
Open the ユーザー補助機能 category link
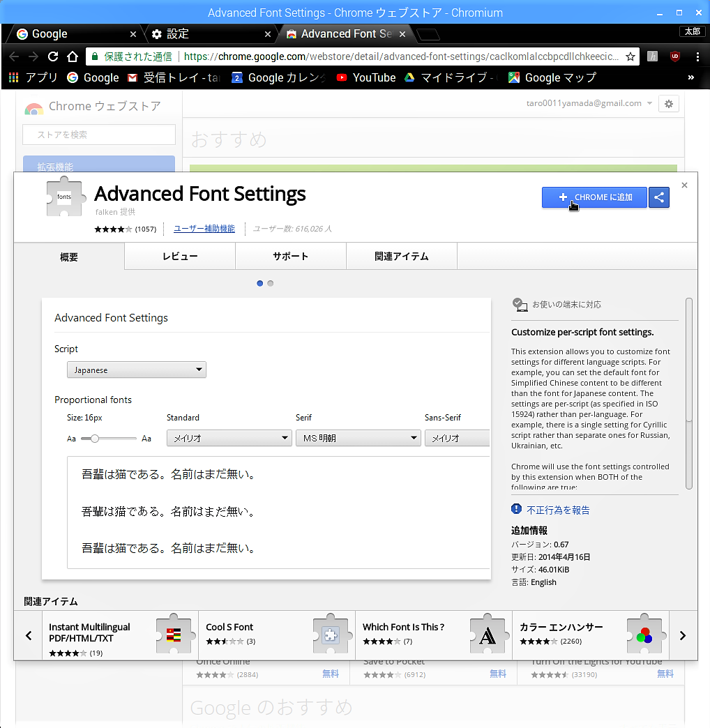pyautogui.click(x=204, y=229)
